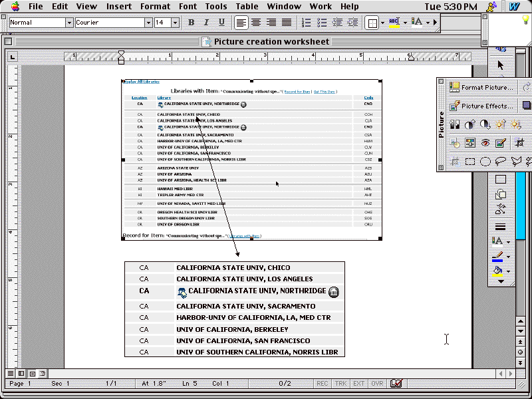This screenshot has height=399, width=532.
Task: Click the borders button in the toolbar
Action: tap(372, 23)
